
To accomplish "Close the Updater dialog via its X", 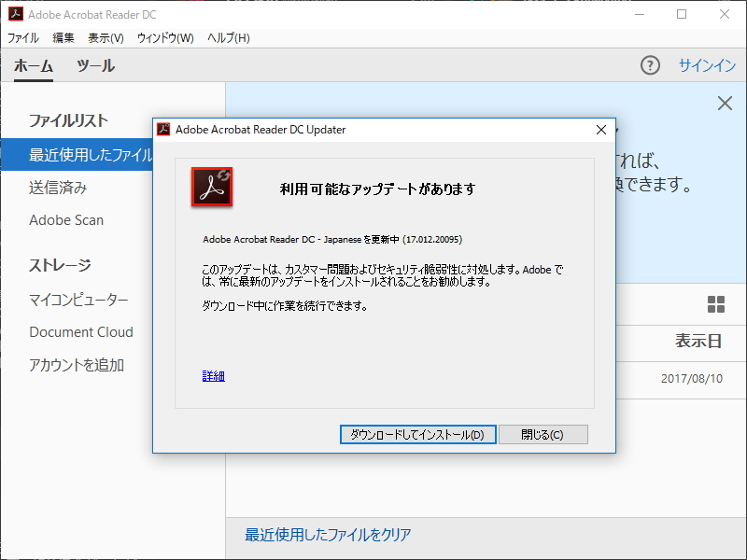I will coord(600,130).
